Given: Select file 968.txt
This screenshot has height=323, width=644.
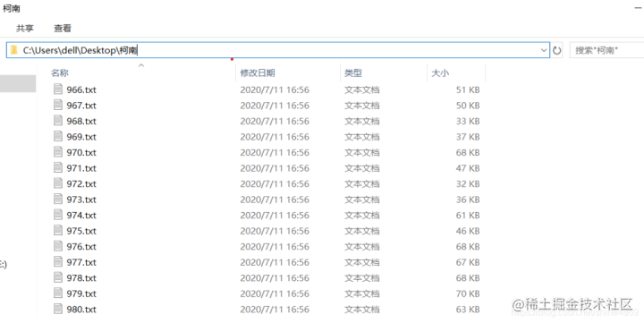Looking at the screenshot, I should (x=81, y=121).
